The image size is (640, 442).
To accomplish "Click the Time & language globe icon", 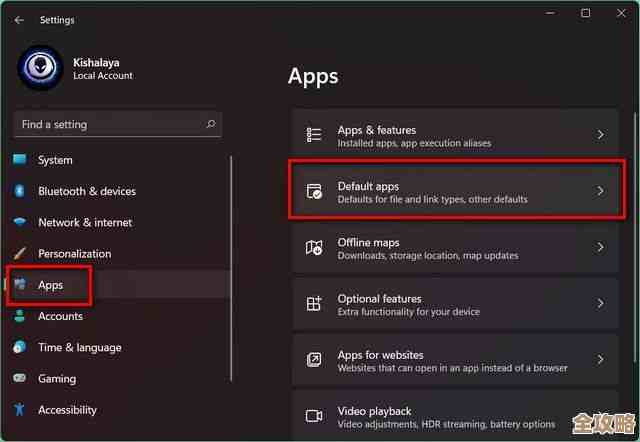I will [19, 347].
